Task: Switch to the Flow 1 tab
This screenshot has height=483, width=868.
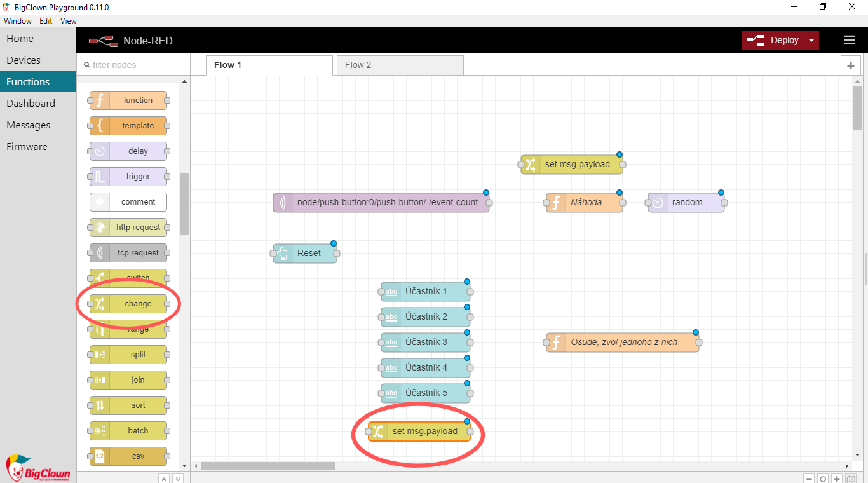Action: (269, 65)
